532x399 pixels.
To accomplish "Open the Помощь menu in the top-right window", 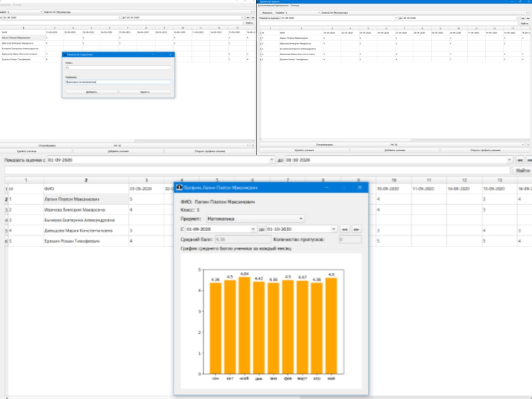I will (x=295, y=6).
